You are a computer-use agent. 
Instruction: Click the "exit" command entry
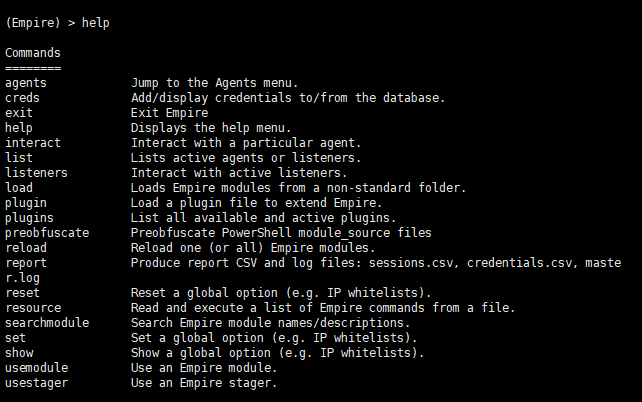pos(19,112)
